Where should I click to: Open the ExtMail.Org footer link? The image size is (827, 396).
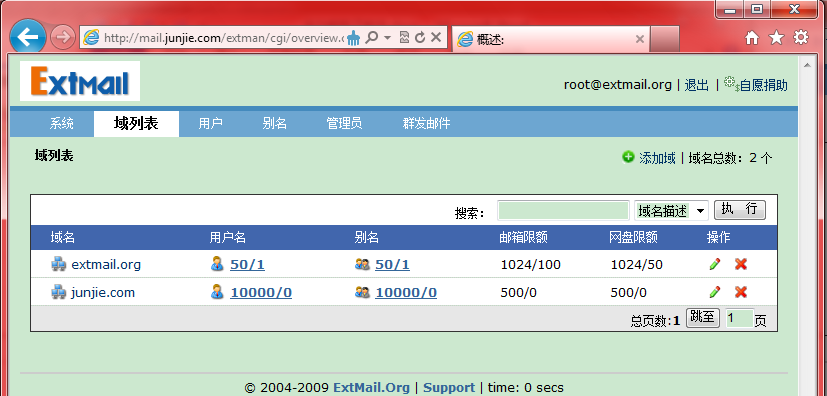click(371, 388)
